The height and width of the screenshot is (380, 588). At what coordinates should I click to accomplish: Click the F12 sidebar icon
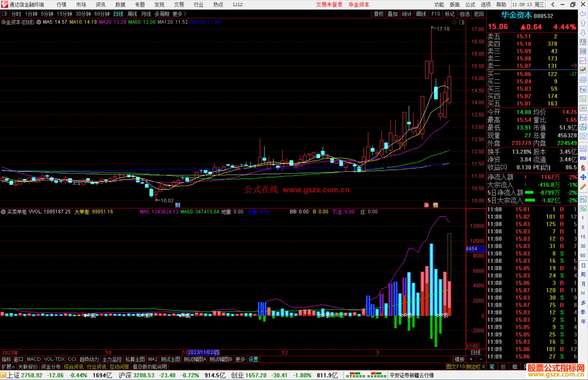pyautogui.click(x=583, y=118)
